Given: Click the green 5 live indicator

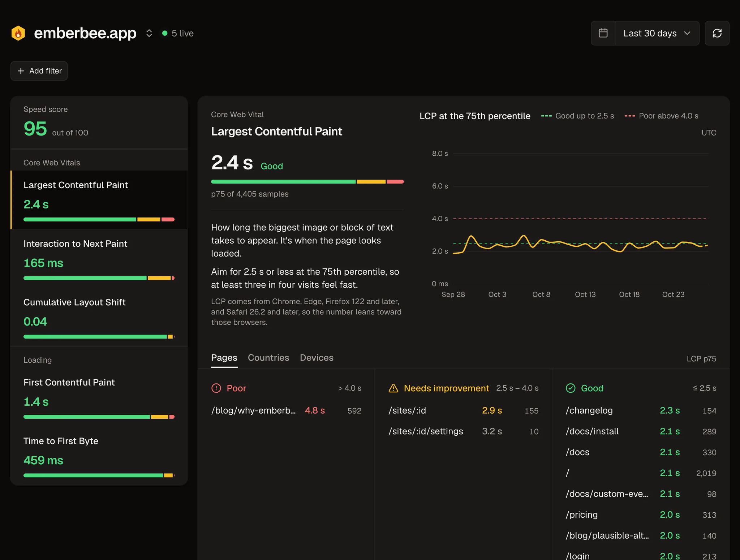Looking at the screenshot, I should (178, 33).
